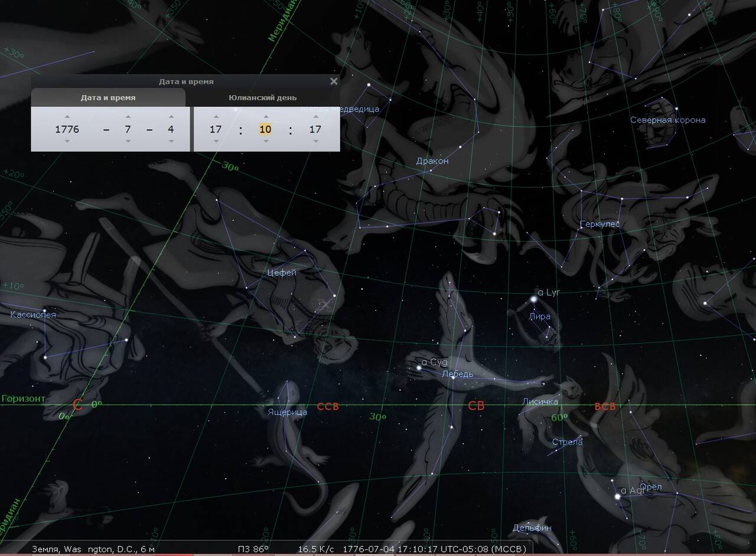
Task: Decrease the seconds with the down arrow
Action: coord(315,141)
